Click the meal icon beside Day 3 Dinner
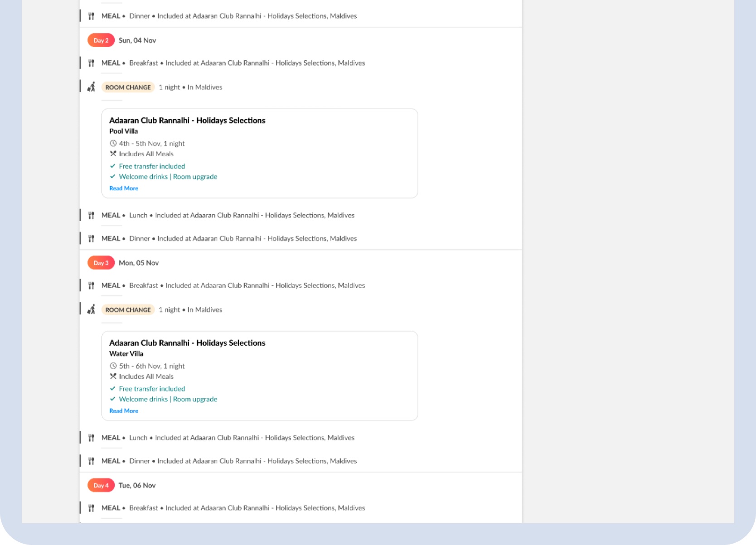The height and width of the screenshot is (545, 756). coord(91,461)
